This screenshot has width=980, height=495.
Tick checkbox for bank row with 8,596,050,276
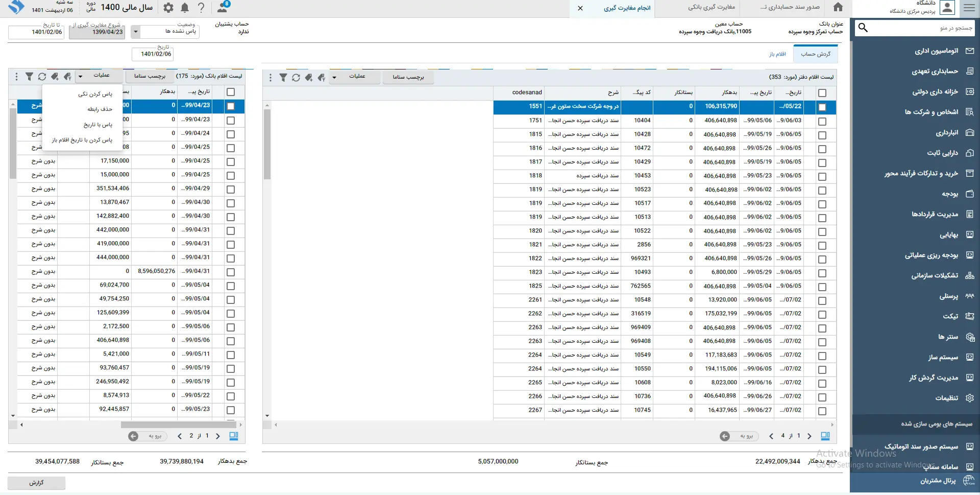pyautogui.click(x=231, y=272)
